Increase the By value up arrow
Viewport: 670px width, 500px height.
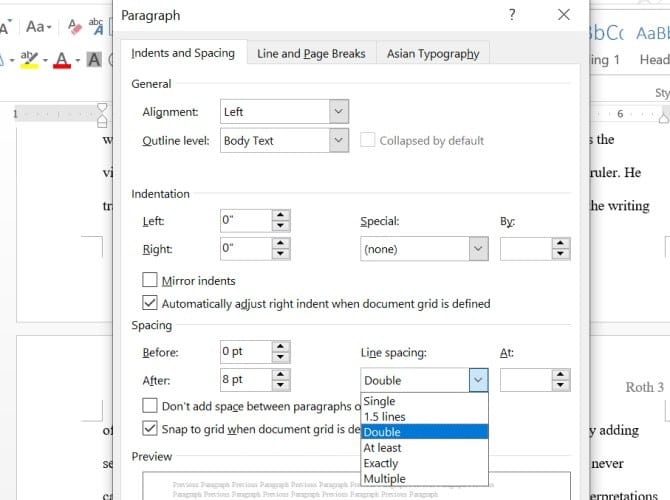(x=561, y=243)
